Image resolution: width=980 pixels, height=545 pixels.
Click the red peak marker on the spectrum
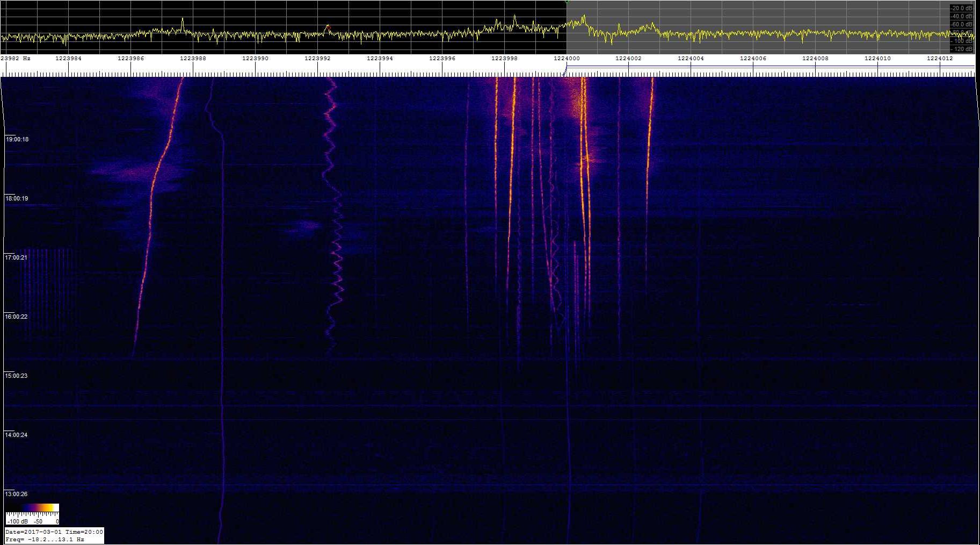point(328,27)
